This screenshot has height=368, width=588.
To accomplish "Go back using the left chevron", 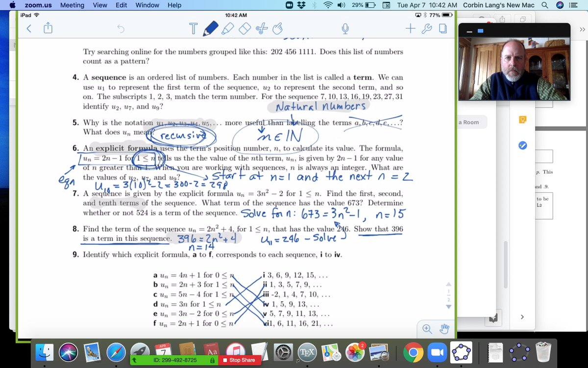I will tap(29, 29).
